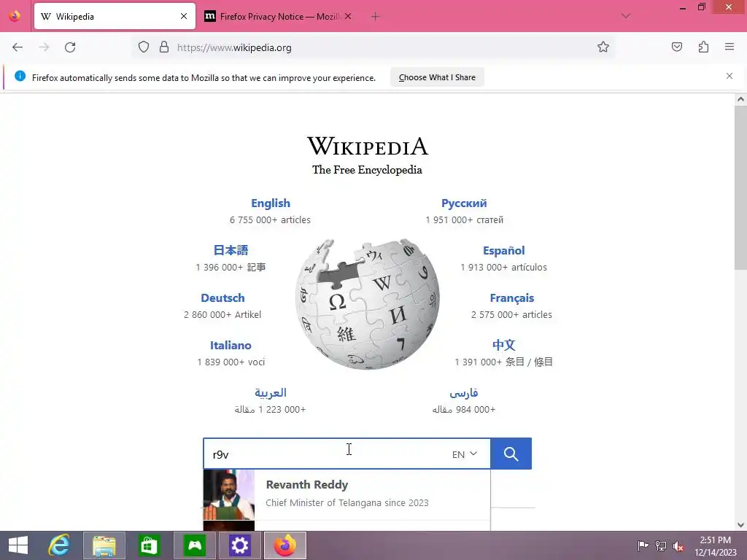Switch to the Firefox Privacy Notice tab
The height and width of the screenshot is (560, 747).
click(x=278, y=16)
